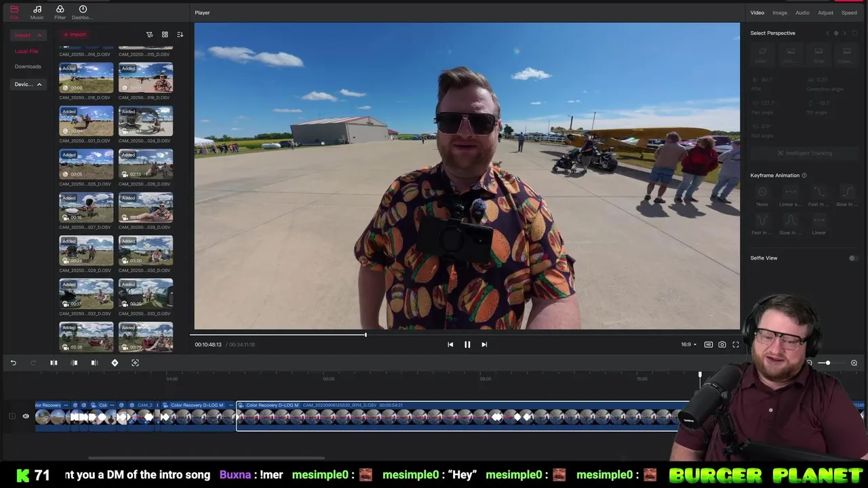Viewport: 868px width, 488px height.
Task: Trim clip end to playhead
Action: pyautogui.click(x=94, y=363)
